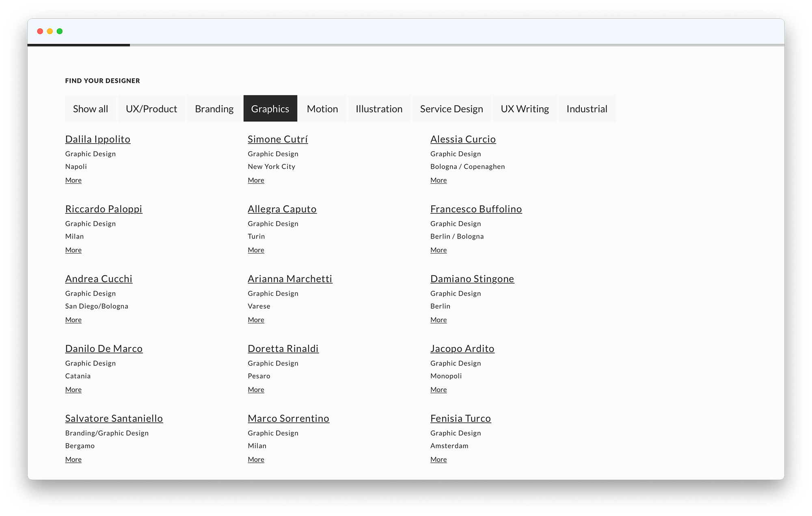Click the New York City location

coord(272,166)
